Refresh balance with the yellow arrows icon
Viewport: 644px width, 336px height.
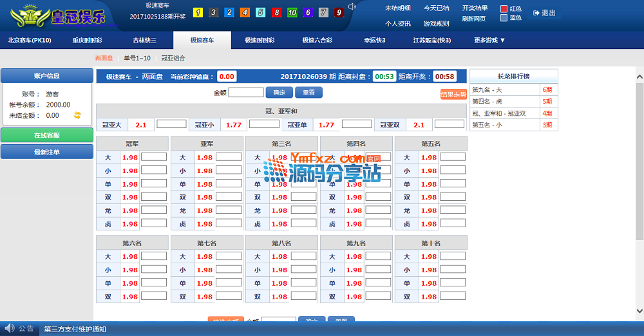click(77, 115)
